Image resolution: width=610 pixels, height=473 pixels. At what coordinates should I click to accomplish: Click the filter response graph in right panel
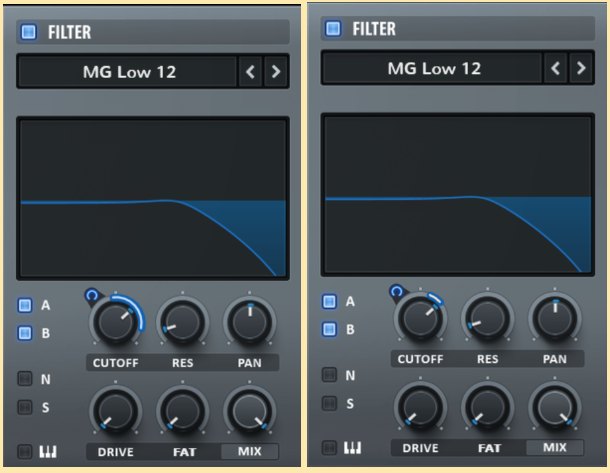(x=458, y=195)
